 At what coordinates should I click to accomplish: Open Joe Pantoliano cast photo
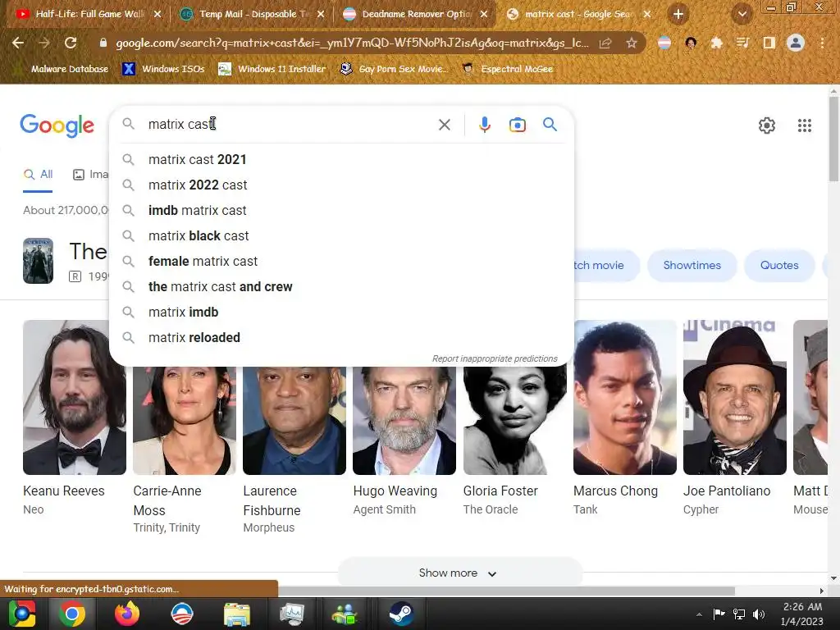tap(734, 398)
